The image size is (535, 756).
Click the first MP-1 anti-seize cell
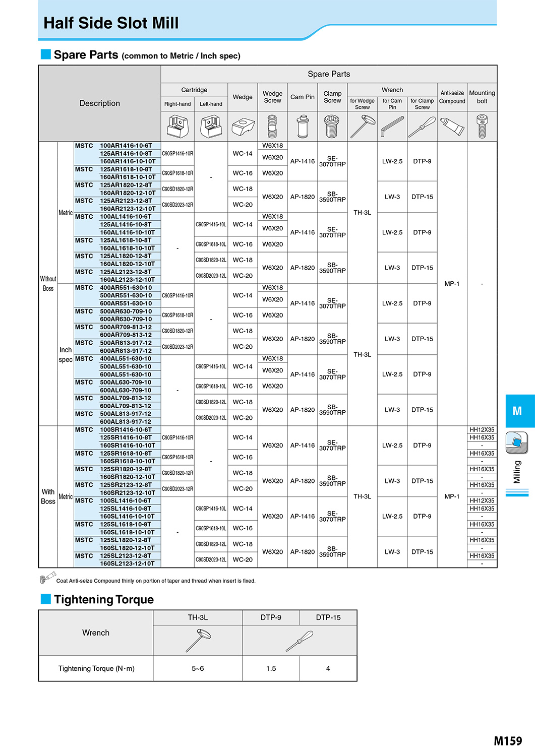click(452, 284)
